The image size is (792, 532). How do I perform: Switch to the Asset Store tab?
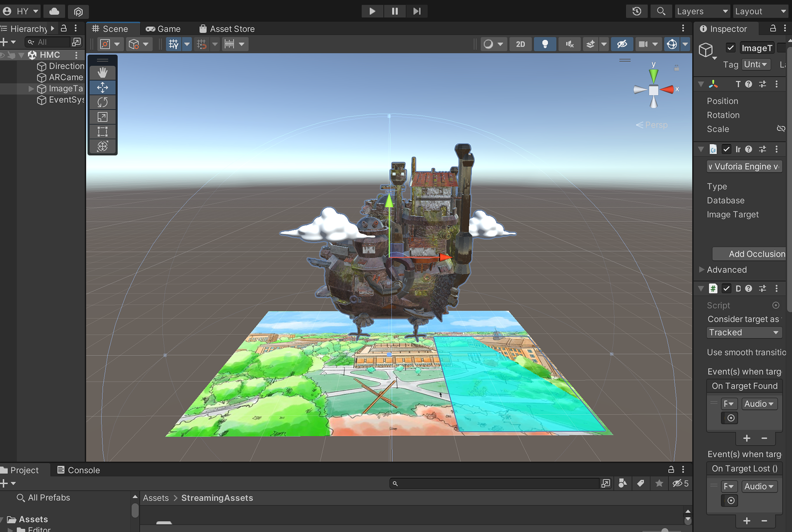(227, 29)
